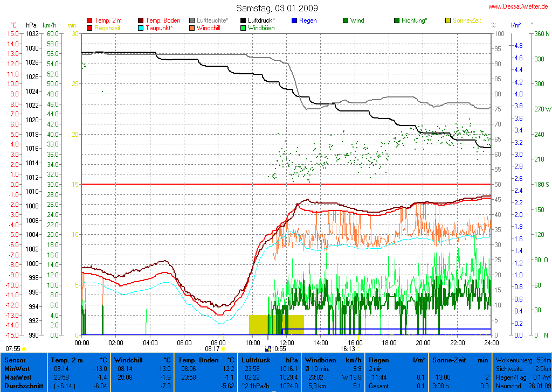Click the sun icon beside 08:17
The width and height of the screenshot is (552, 392).
coord(223,349)
